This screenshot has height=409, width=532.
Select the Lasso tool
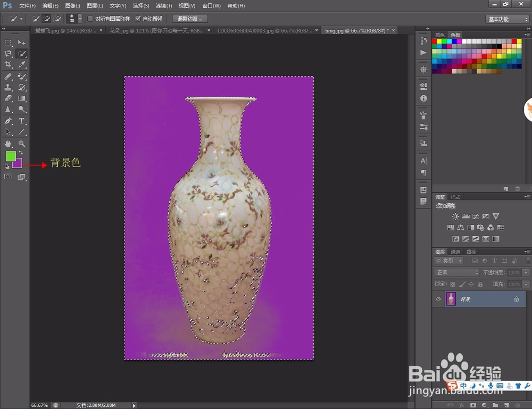8,54
